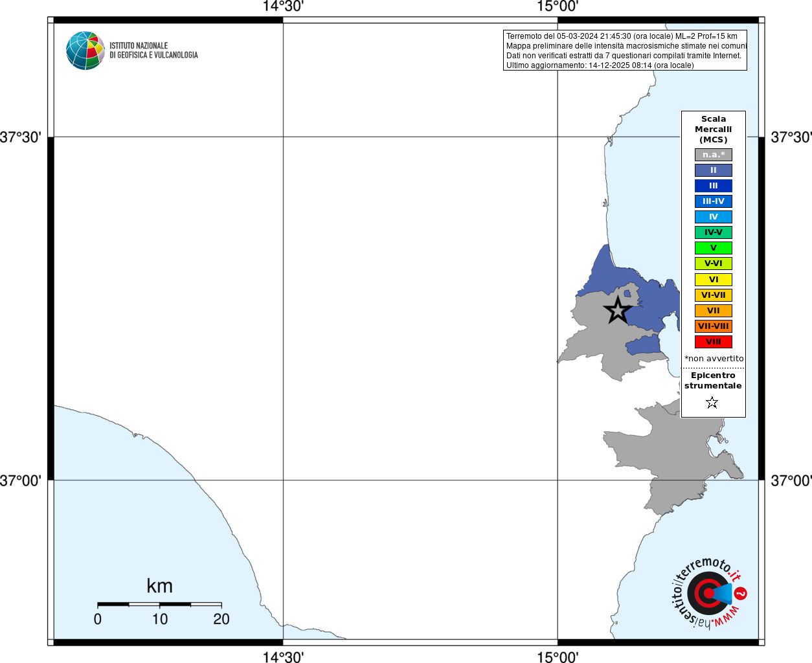This screenshot has width=812, height=663.
Task: Select the VI-VII legend swatch
Action: 714,295
